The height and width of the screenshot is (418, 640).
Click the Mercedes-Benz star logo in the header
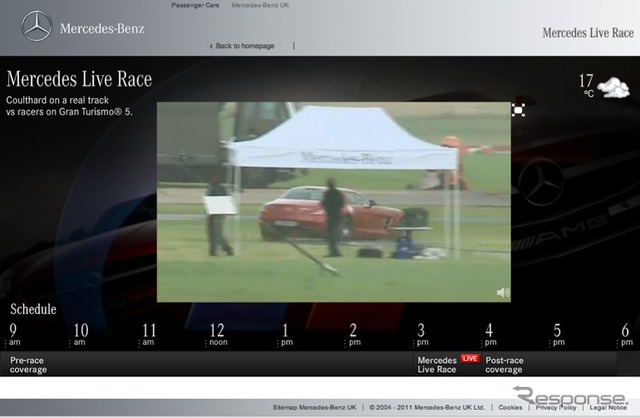tap(37, 26)
